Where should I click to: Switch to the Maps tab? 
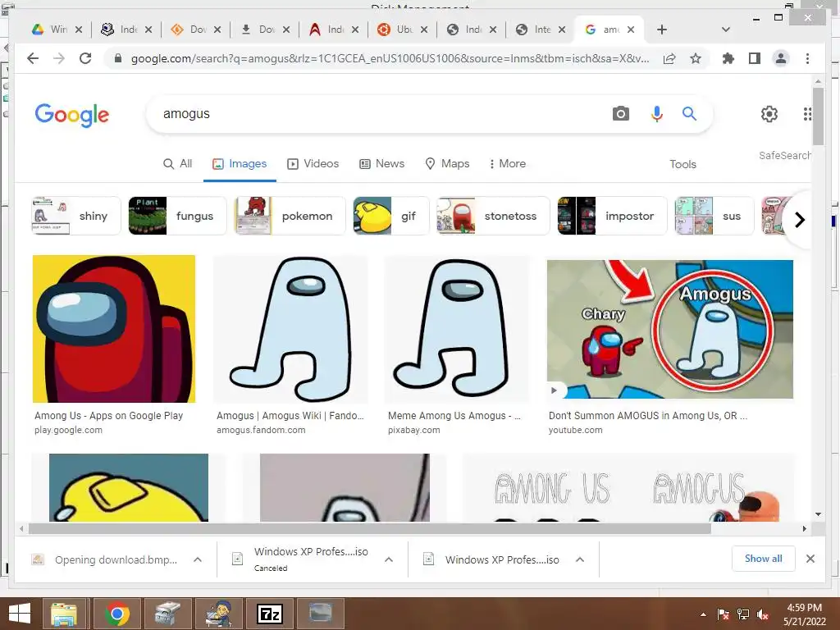pos(447,163)
